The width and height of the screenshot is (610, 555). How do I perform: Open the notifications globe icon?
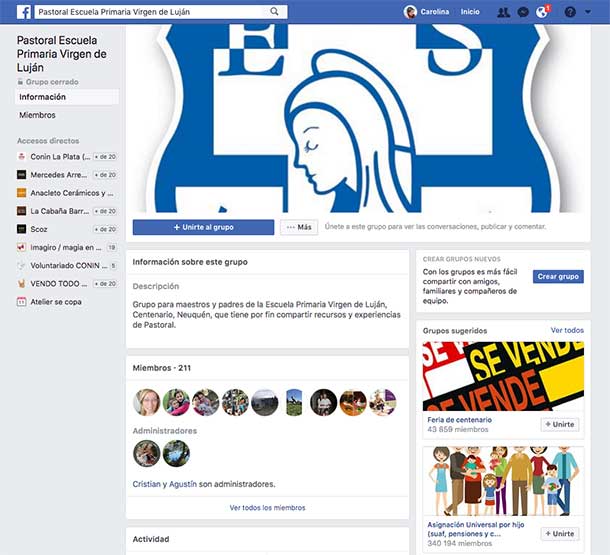pos(542,12)
